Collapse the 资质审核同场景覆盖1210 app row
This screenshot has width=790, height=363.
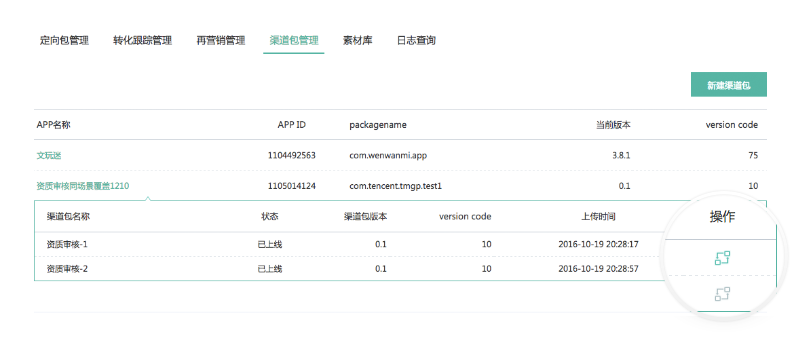click(83, 186)
